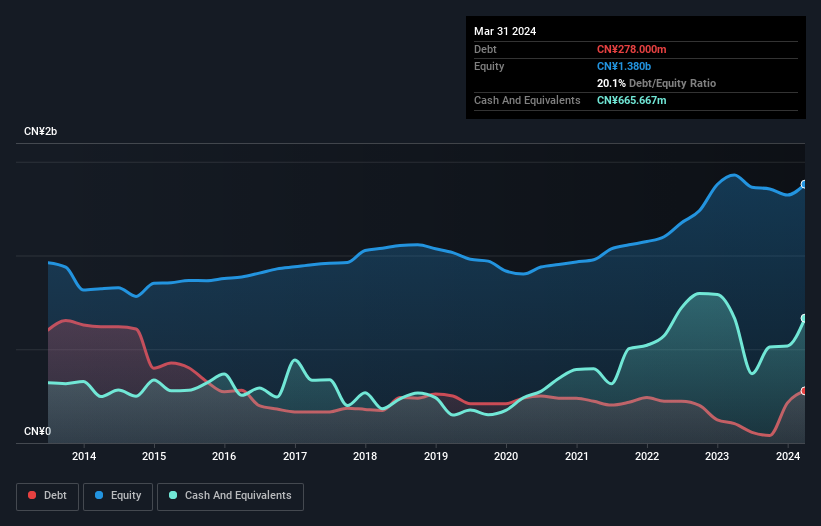
Task: Click Cash And Equivalents label in tooltip
Action: 527,100
